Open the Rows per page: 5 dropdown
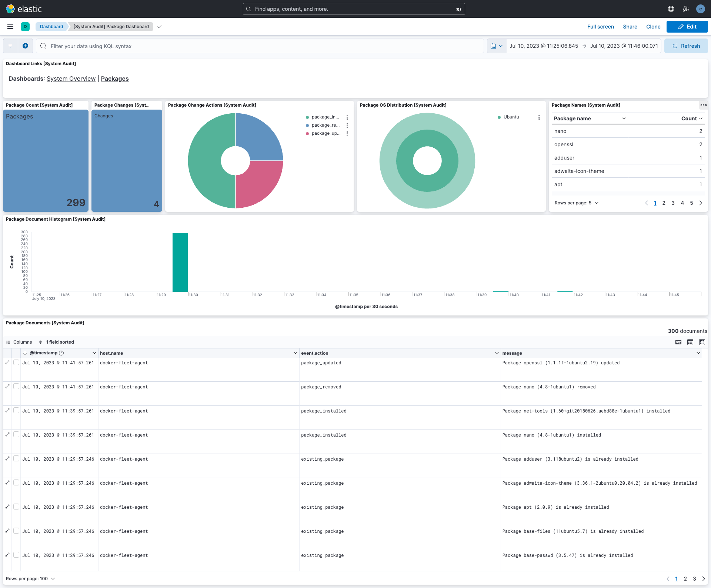The height and width of the screenshot is (588, 711). (576, 203)
